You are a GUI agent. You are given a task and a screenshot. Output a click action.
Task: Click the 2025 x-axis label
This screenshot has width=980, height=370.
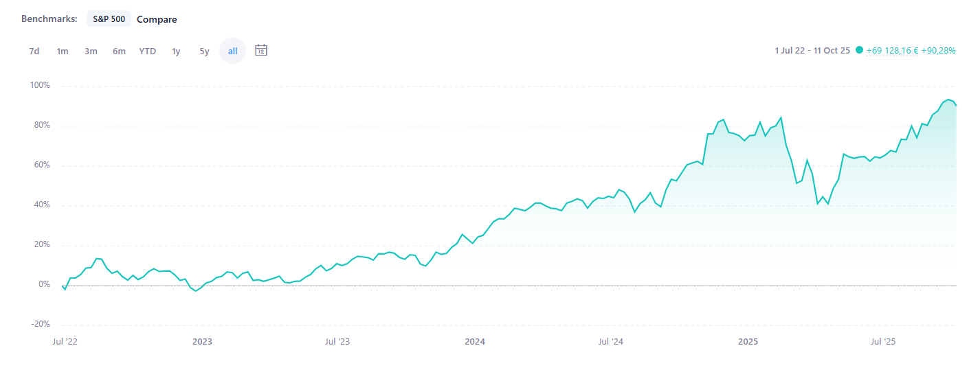click(748, 341)
